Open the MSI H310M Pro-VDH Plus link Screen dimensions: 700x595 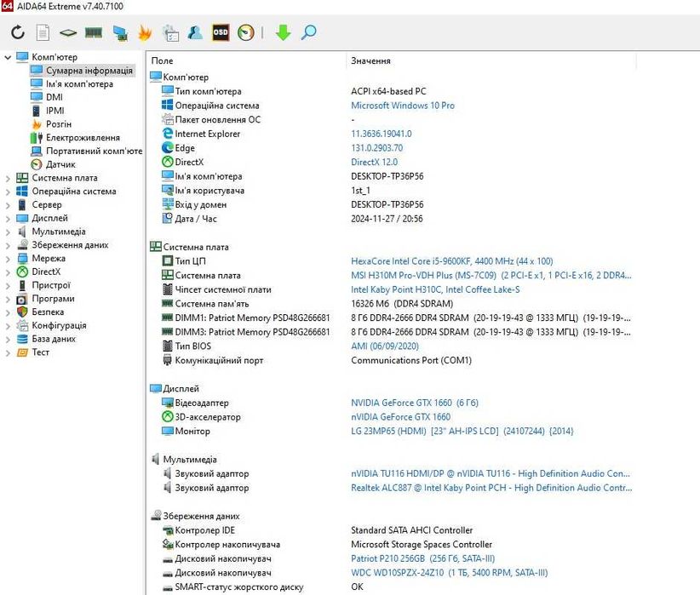point(491,276)
